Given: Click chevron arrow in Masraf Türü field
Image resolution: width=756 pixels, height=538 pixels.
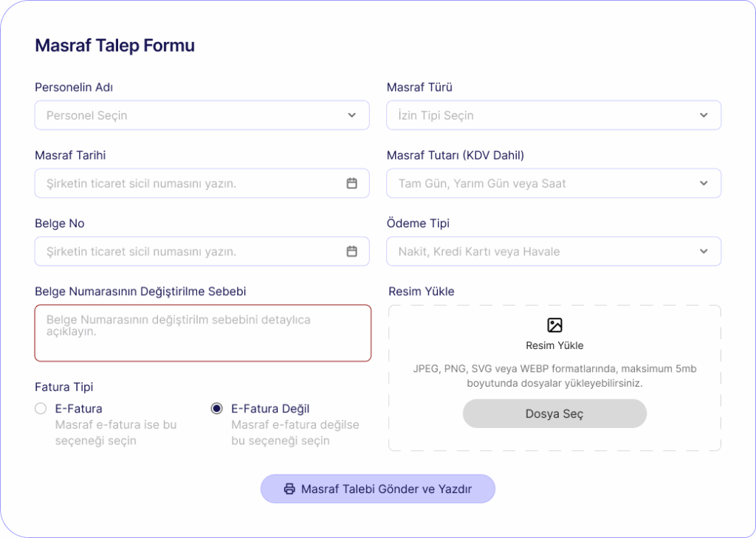Looking at the screenshot, I should point(704,116).
